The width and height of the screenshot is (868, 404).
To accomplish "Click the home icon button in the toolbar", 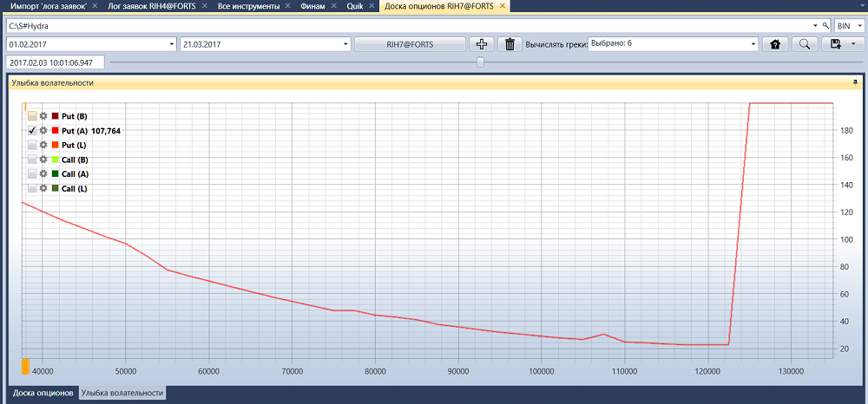I will tap(775, 44).
